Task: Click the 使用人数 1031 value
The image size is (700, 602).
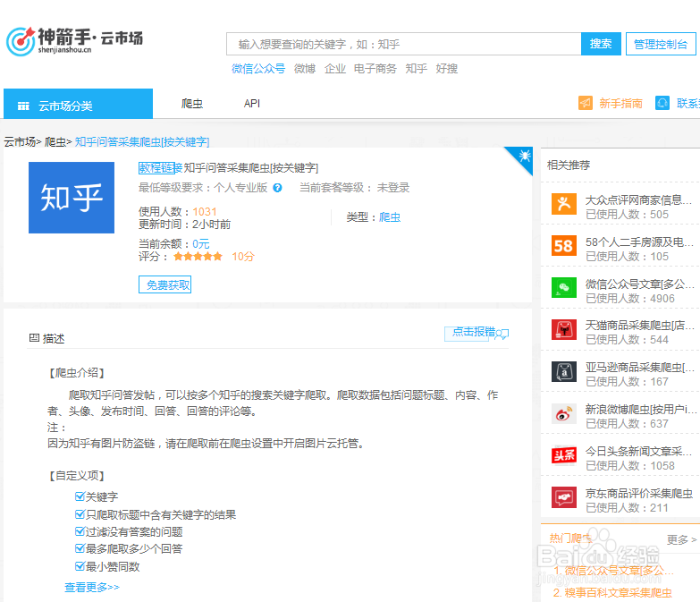Action: click(x=204, y=212)
